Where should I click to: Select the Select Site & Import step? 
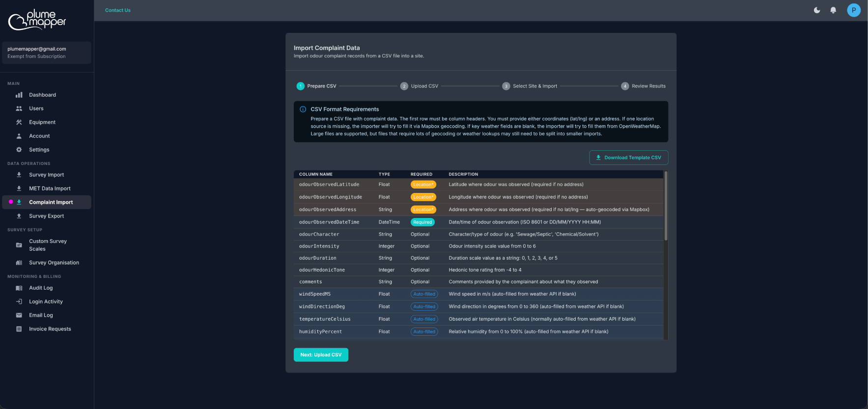[x=530, y=86]
